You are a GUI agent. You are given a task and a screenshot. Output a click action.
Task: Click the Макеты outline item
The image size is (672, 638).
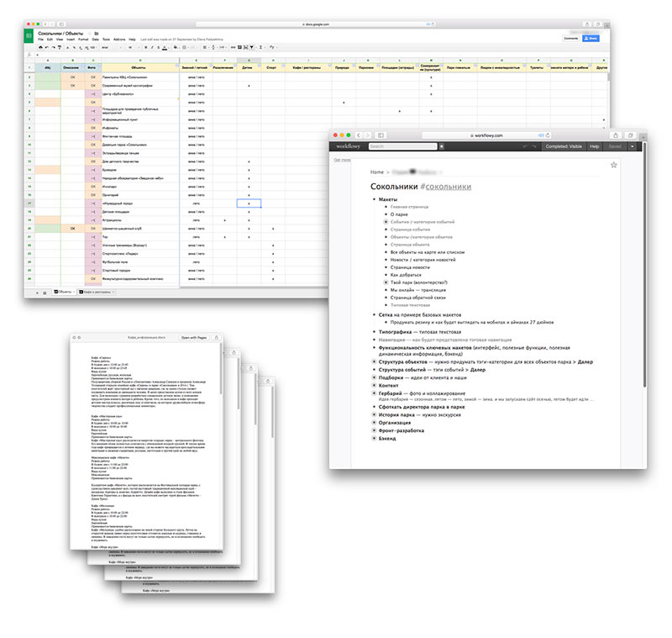388,199
